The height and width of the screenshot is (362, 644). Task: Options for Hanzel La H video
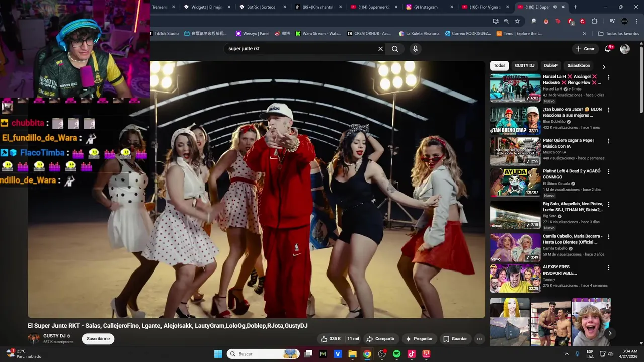(608, 77)
